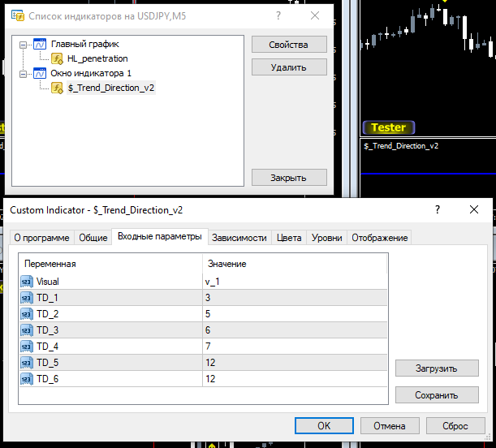496x448 pixels.
Task: Click the Visual value v_1 cell
Action: click(295, 282)
